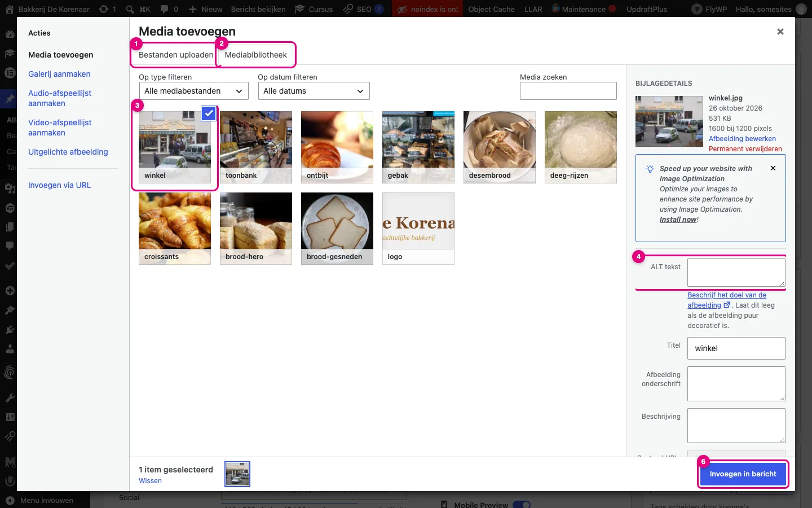Select the desembrood image thumbnail
812x508 pixels.
click(x=500, y=147)
